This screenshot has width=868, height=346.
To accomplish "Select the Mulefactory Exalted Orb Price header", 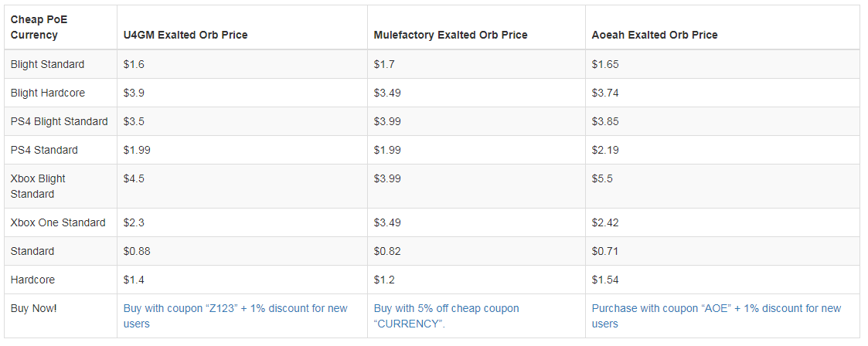I will [451, 35].
